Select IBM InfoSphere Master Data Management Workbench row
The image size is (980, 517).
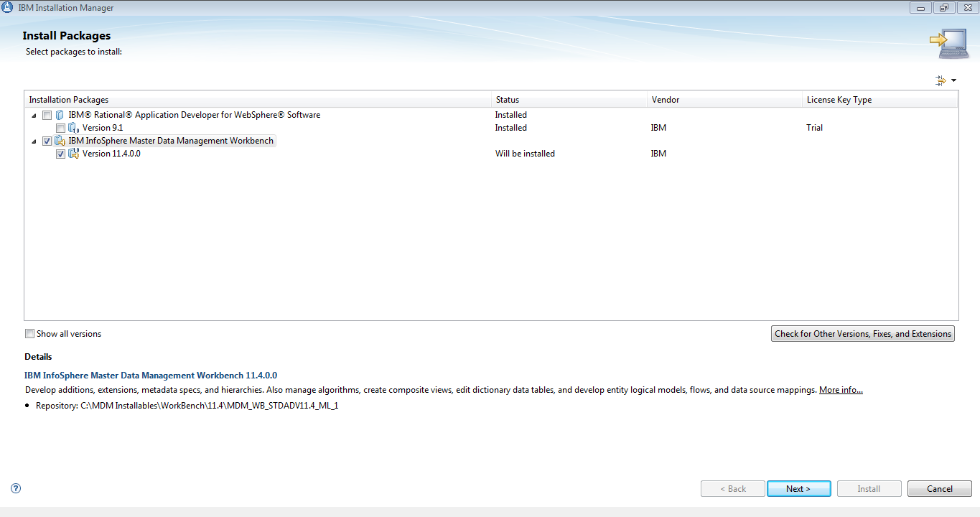(x=491, y=141)
